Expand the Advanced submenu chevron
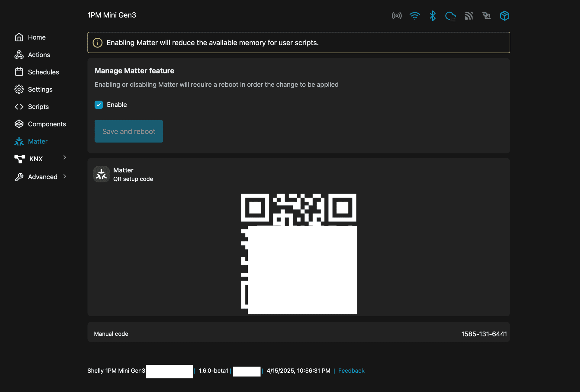The height and width of the screenshot is (392, 580). coord(65,176)
